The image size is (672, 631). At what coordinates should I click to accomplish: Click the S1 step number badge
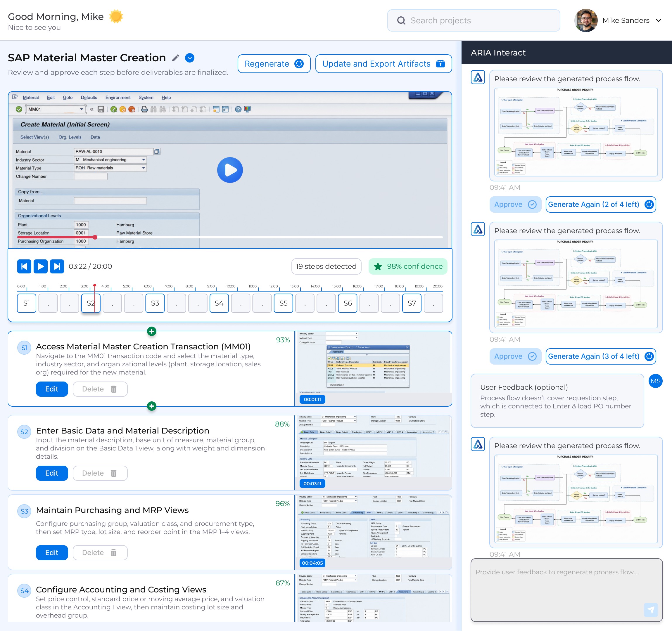click(x=24, y=348)
